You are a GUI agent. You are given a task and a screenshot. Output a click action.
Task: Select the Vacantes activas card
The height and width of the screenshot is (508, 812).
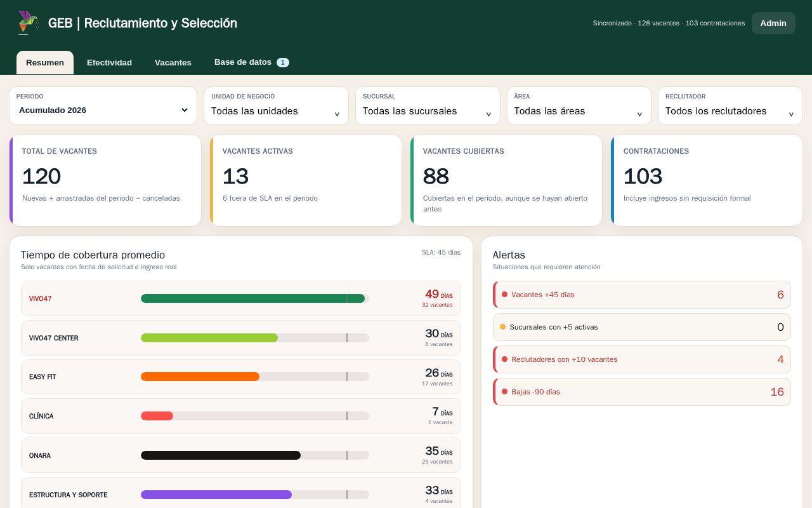click(306, 180)
